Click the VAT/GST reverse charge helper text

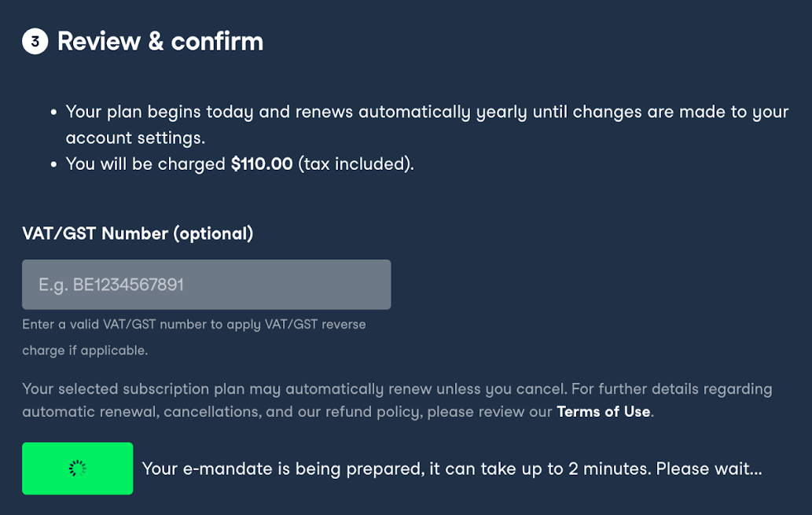point(193,324)
